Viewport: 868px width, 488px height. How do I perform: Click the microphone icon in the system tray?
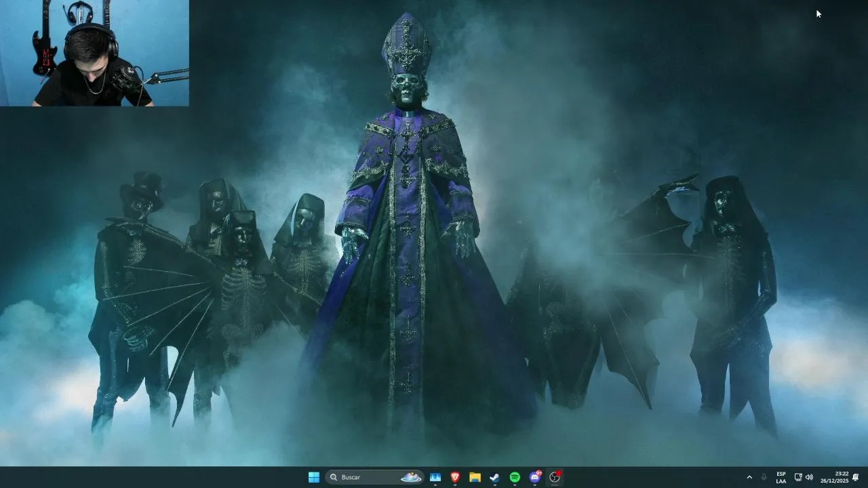click(764, 477)
